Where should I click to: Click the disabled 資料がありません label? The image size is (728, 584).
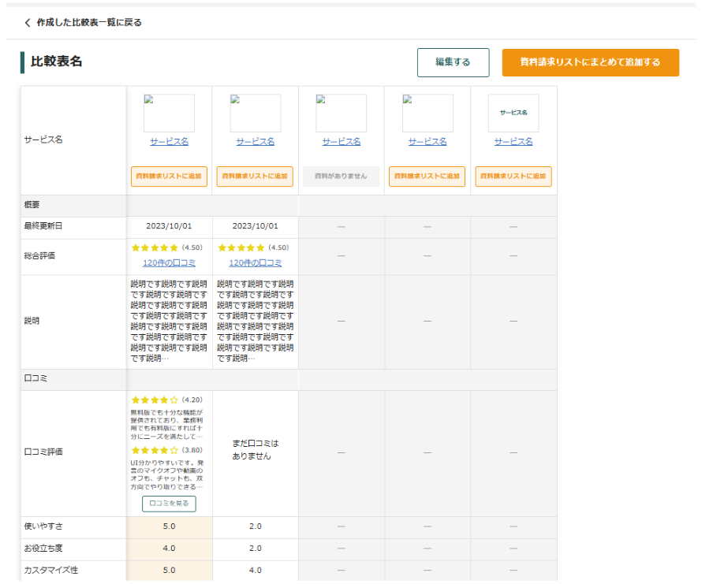click(341, 177)
